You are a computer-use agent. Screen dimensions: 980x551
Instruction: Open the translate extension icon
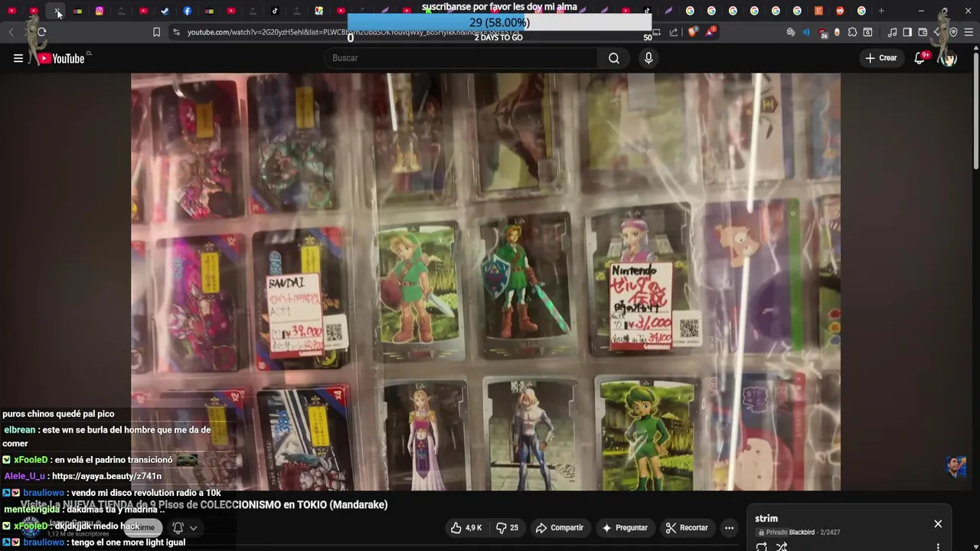[791, 32]
